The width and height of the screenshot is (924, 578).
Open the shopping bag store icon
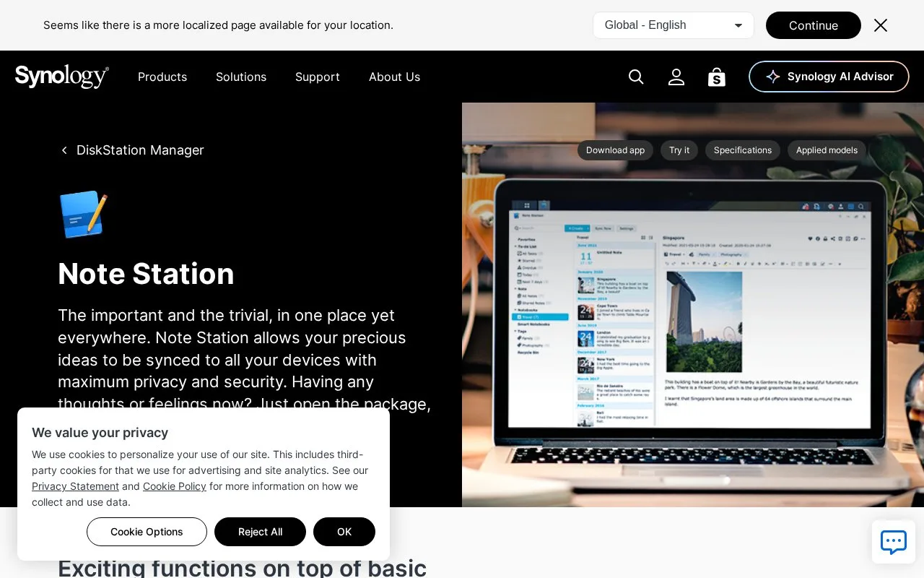[x=717, y=77]
